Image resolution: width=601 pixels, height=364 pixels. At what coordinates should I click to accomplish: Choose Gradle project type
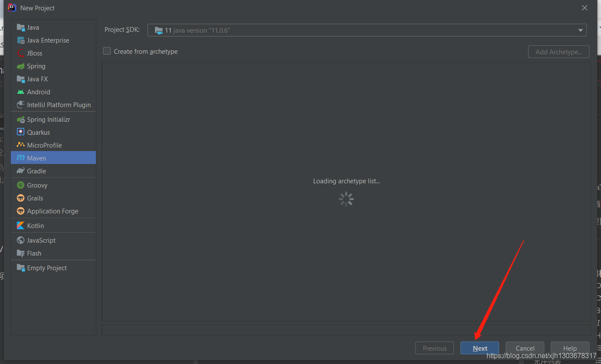pyautogui.click(x=53, y=171)
